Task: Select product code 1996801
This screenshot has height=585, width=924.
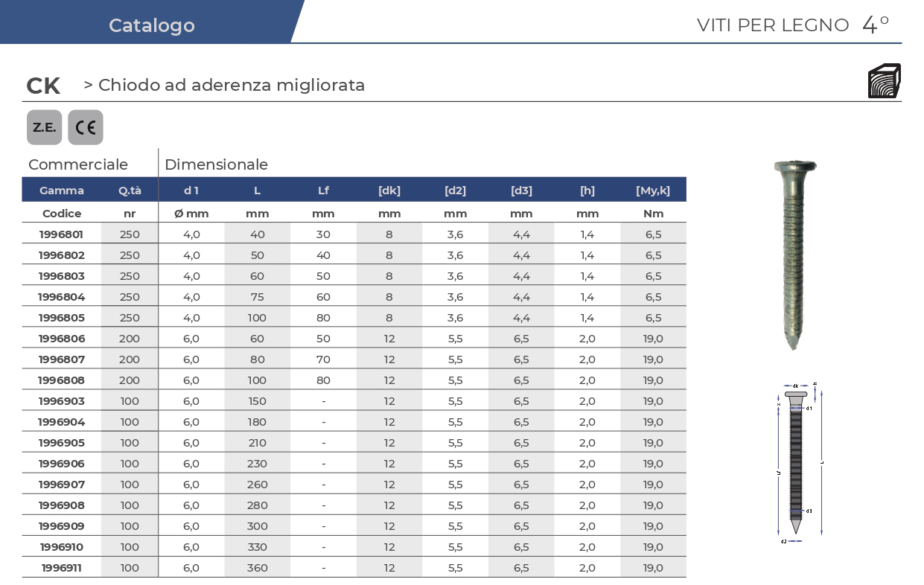Action: [x=62, y=234]
